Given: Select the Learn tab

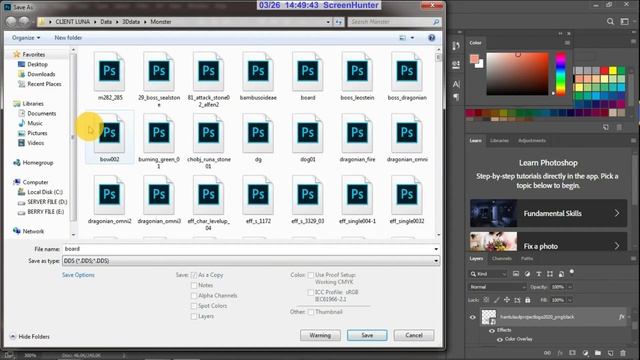Looking at the screenshot, I should [x=475, y=140].
